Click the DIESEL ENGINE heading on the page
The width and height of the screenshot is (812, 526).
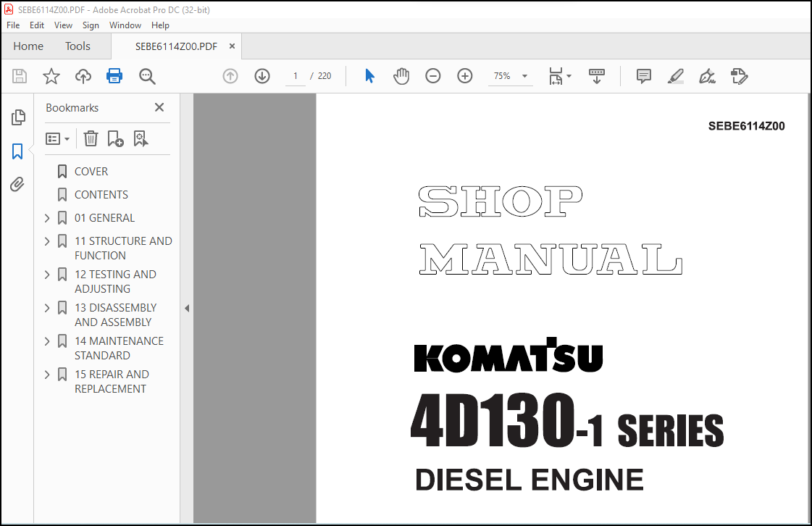(x=530, y=480)
